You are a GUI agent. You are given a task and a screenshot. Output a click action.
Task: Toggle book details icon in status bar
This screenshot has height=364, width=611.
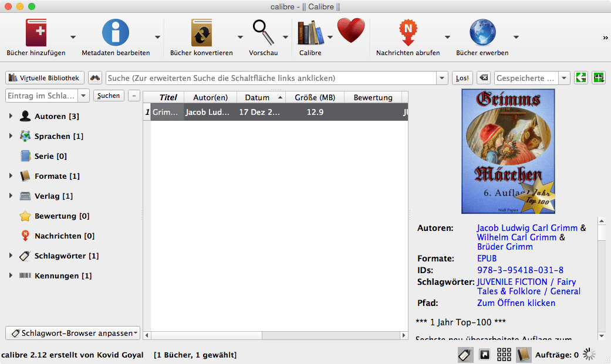coord(524,355)
